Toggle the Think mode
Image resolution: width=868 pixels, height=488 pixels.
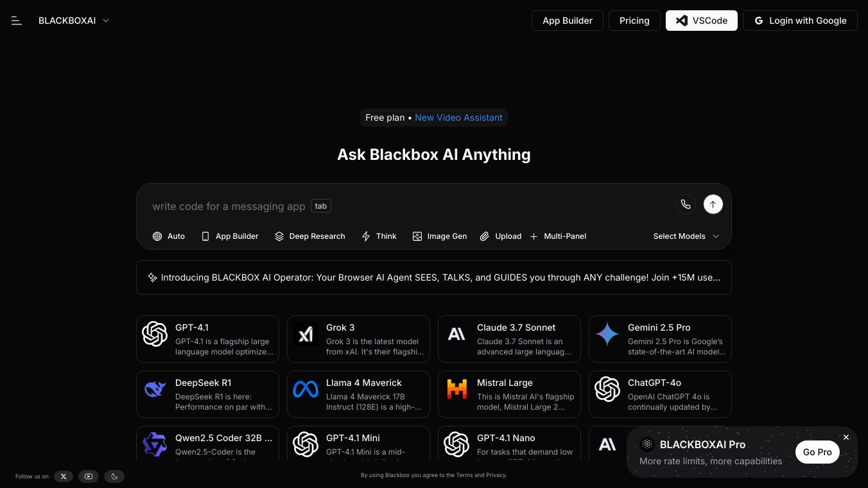[x=379, y=236]
